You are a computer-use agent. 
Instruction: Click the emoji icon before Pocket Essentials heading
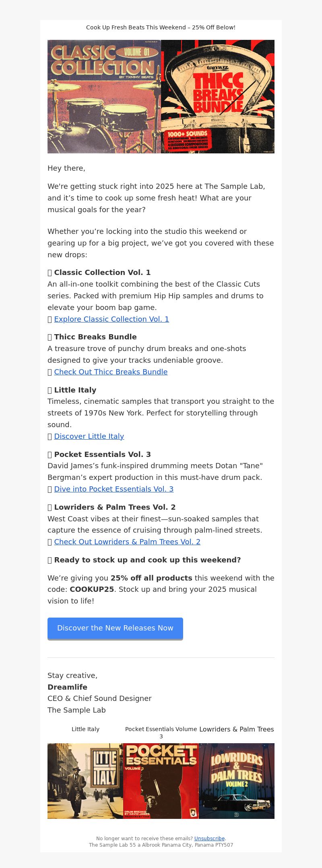(50, 455)
